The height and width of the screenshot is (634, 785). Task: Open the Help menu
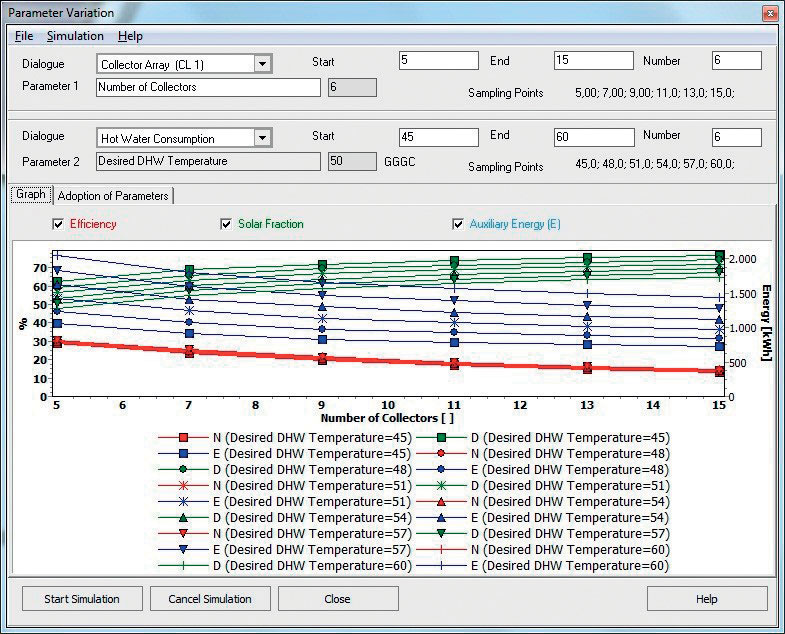pos(130,36)
